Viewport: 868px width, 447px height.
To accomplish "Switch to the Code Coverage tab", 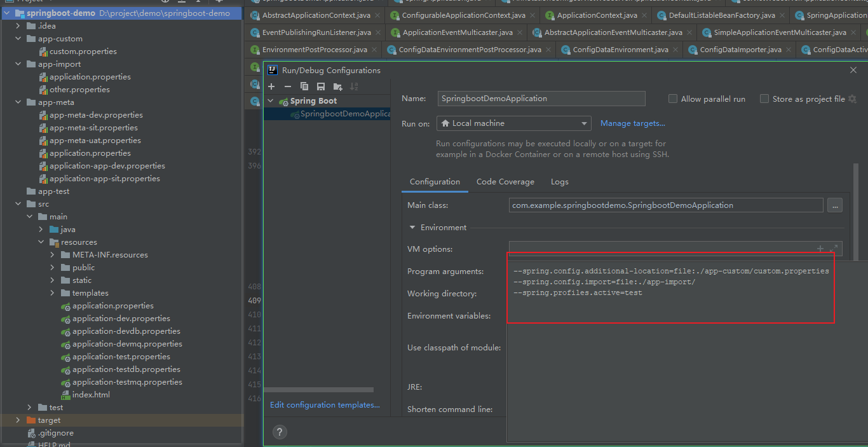I will 505,182.
